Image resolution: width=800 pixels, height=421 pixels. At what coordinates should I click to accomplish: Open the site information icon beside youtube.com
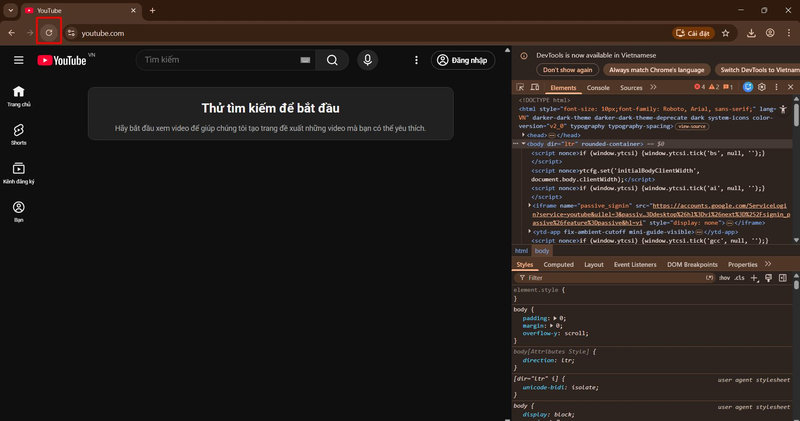tap(71, 33)
